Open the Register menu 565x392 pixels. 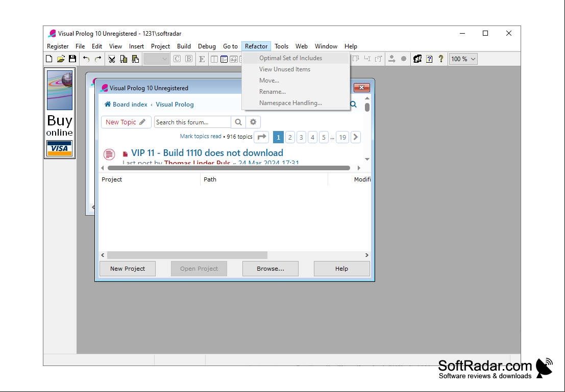click(x=58, y=46)
